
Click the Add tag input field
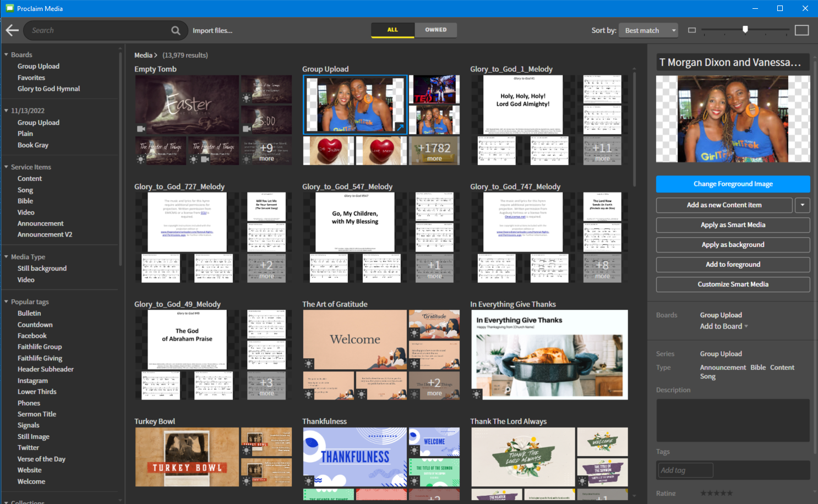685,470
